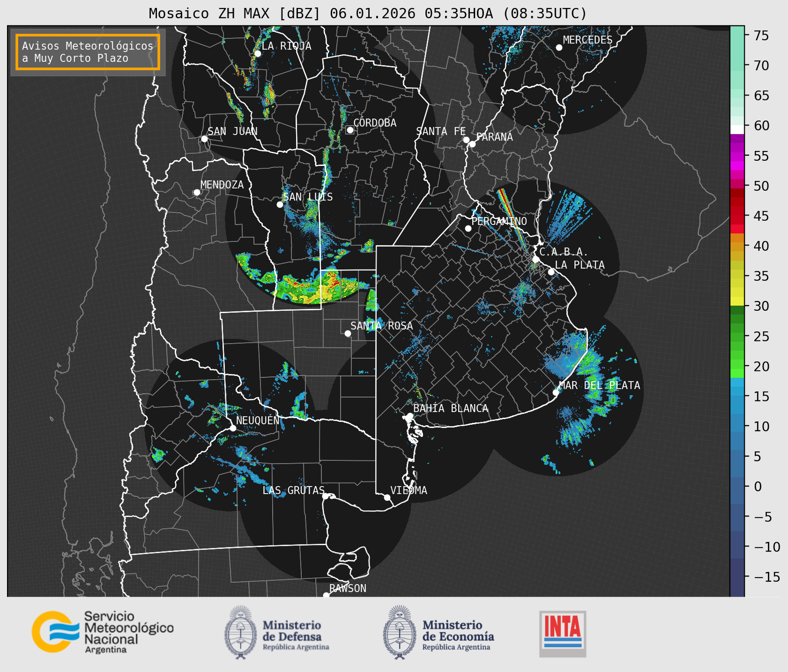
Task: Select the San Juan city marker dot
Action: (x=204, y=139)
